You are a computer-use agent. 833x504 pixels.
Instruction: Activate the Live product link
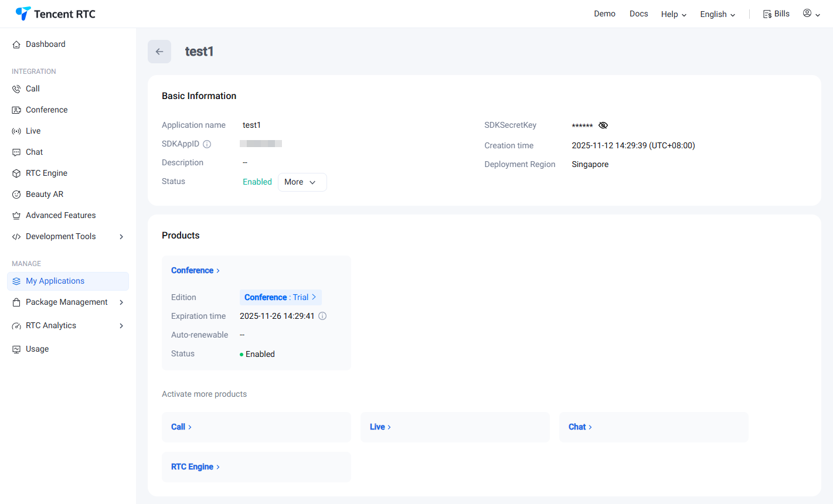tap(380, 427)
